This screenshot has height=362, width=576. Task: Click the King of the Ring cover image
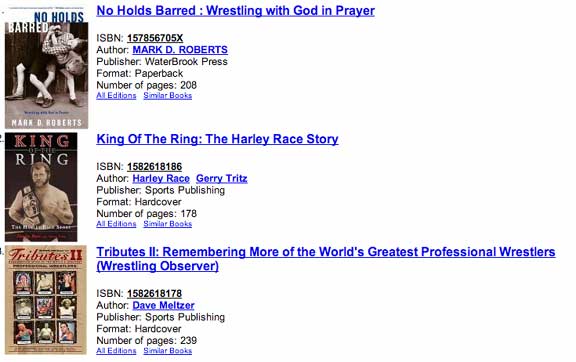click(x=41, y=187)
